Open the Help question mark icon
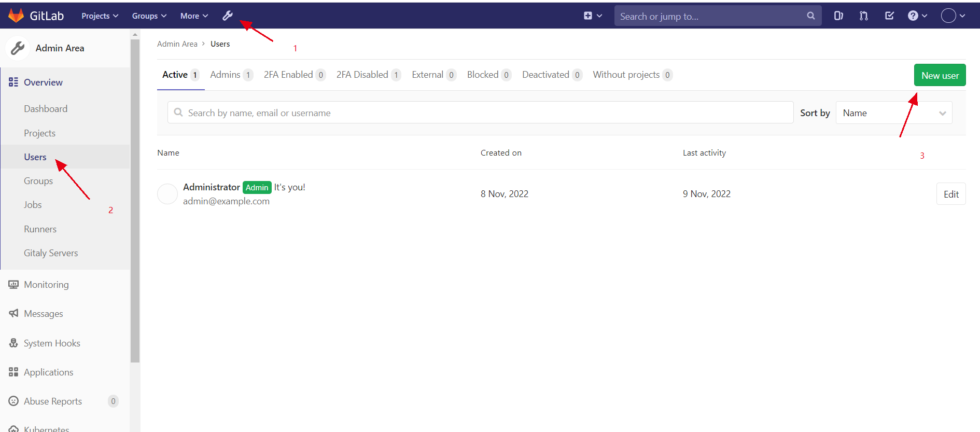The image size is (980, 432). [x=913, y=16]
